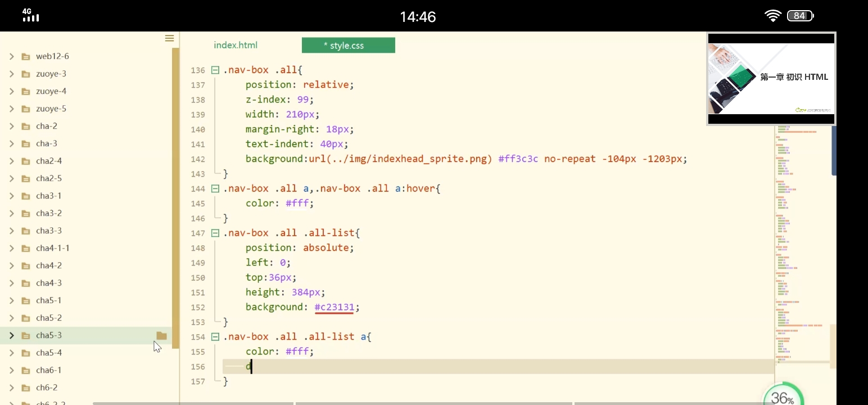Fold the .all-list rule at line 147
This screenshot has width=868, height=405.
[x=215, y=233]
